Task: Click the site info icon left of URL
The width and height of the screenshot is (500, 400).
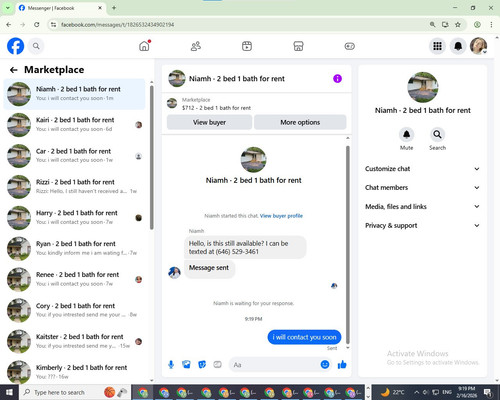Action: point(53,24)
